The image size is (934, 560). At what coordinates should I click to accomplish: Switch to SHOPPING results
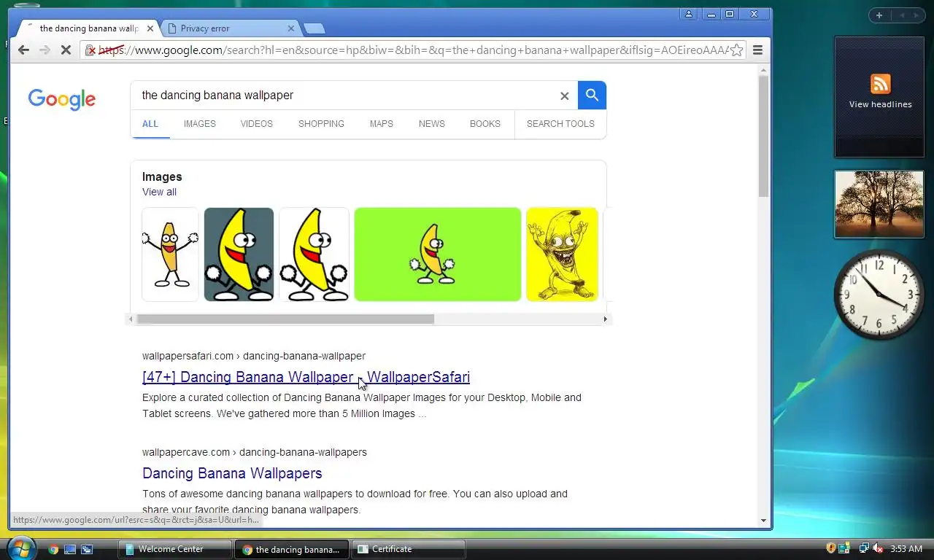(x=321, y=123)
